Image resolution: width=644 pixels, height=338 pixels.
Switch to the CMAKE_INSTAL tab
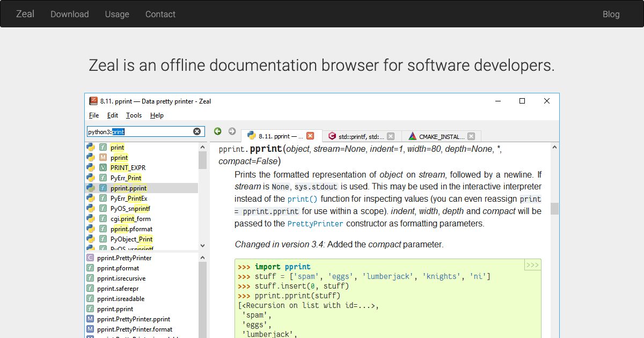(x=440, y=136)
